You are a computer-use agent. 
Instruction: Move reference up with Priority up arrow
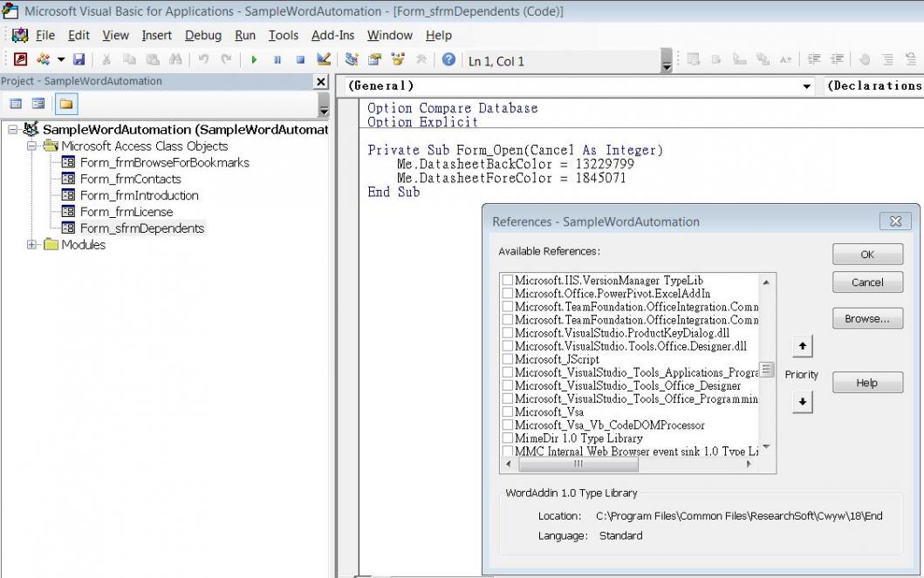tap(802, 345)
